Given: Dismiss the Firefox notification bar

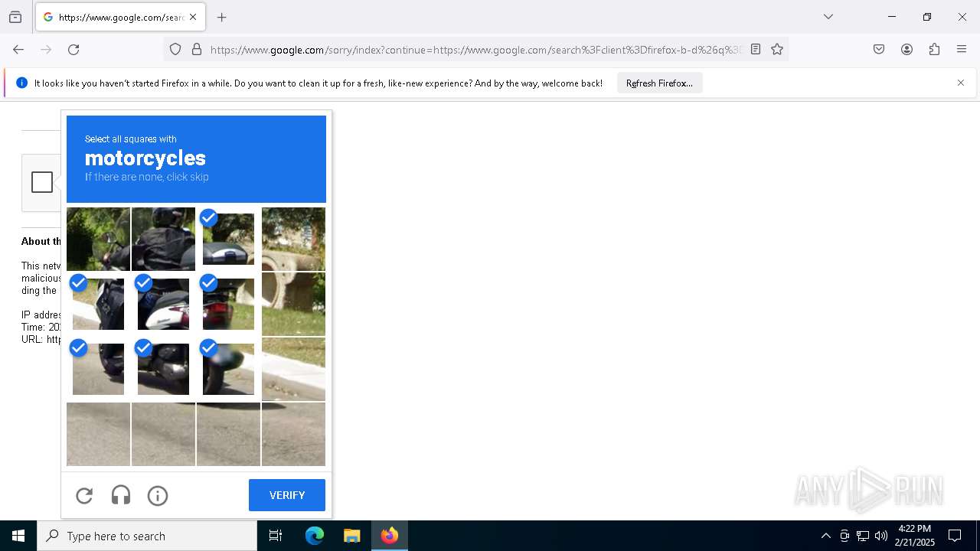Looking at the screenshot, I should click(961, 83).
